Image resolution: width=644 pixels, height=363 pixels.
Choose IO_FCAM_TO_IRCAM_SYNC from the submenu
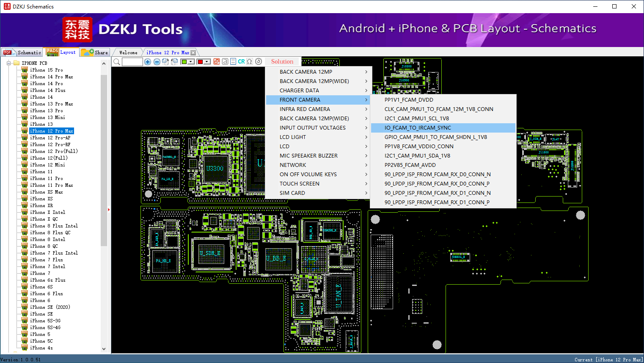pos(443,128)
